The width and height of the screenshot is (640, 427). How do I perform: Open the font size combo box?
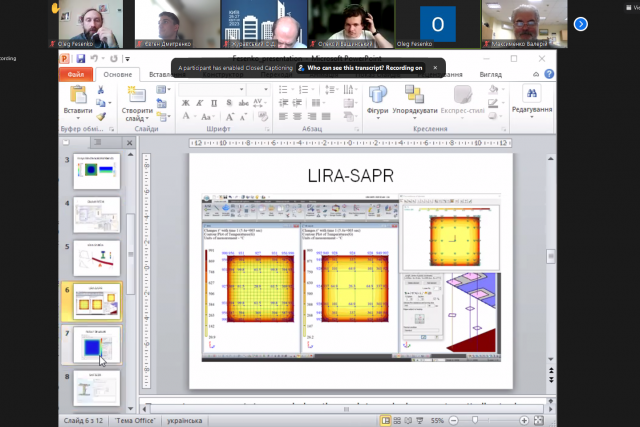(x=258, y=89)
